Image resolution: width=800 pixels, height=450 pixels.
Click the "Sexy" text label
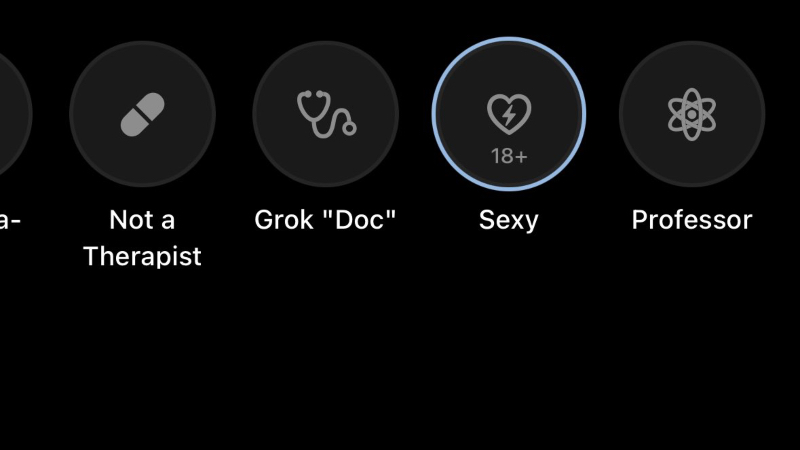[509, 221]
